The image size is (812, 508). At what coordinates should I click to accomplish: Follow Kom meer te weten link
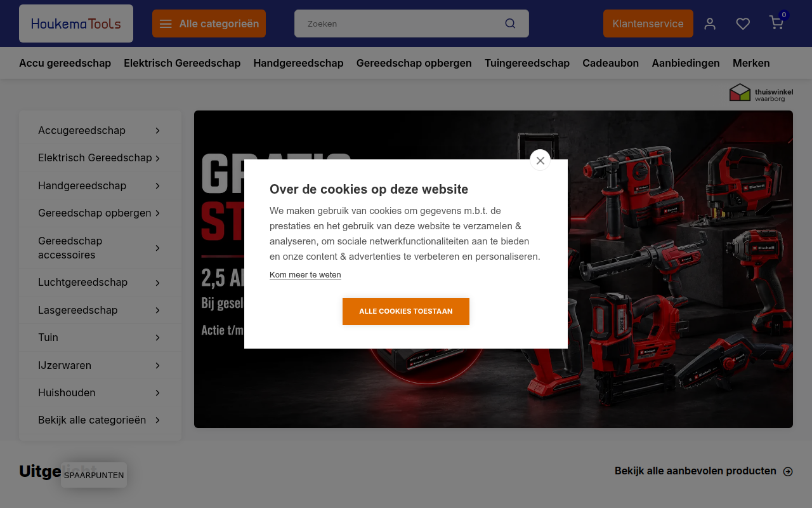pyautogui.click(x=305, y=275)
